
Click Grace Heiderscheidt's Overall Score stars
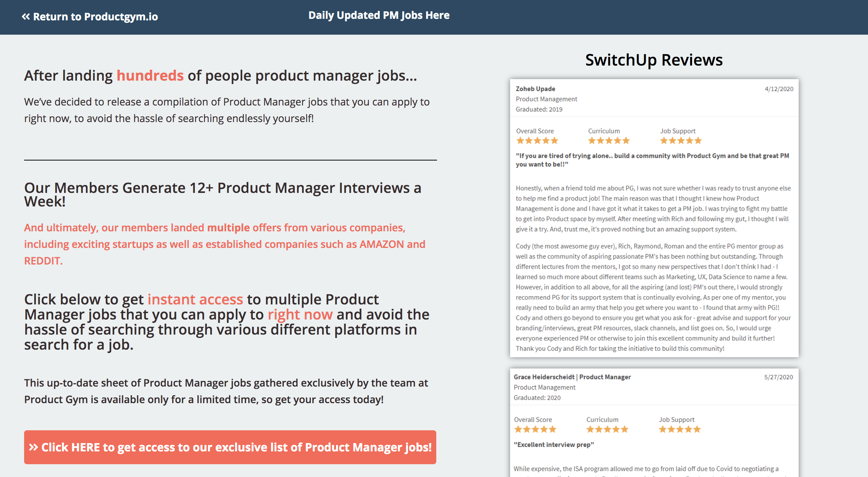click(x=535, y=430)
